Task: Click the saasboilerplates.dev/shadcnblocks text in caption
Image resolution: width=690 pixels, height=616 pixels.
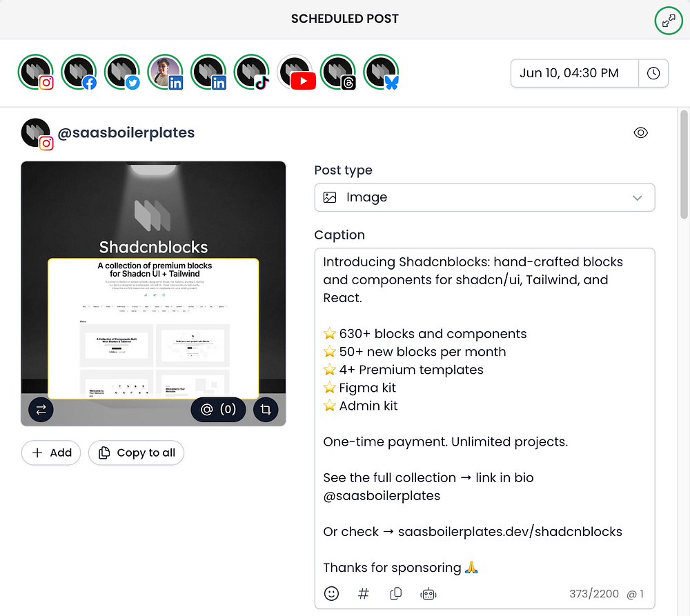Action: tap(510, 532)
